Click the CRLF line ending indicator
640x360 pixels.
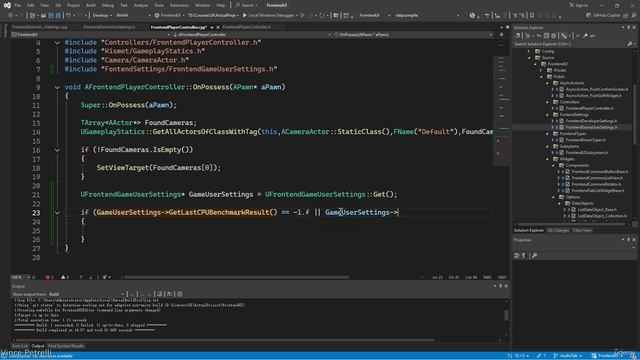[502, 277]
